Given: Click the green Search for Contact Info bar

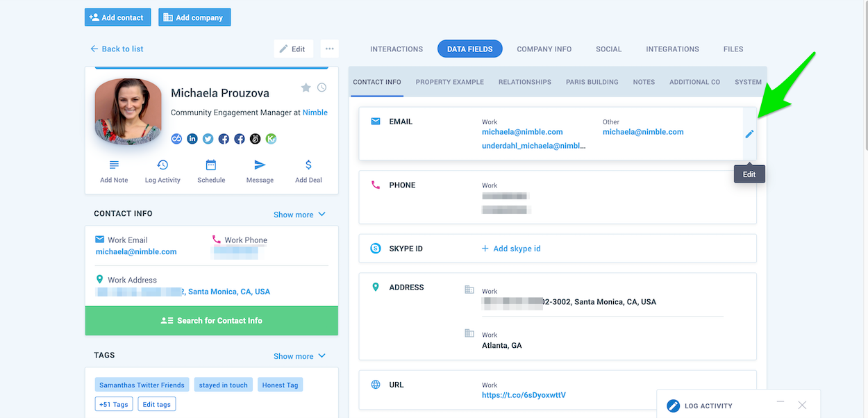Looking at the screenshot, I should [x=211, y=320].
